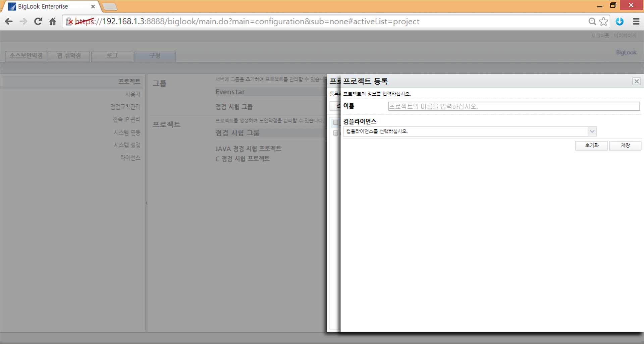Select the highlighted 점검 시험 그룹 project header

271,133
